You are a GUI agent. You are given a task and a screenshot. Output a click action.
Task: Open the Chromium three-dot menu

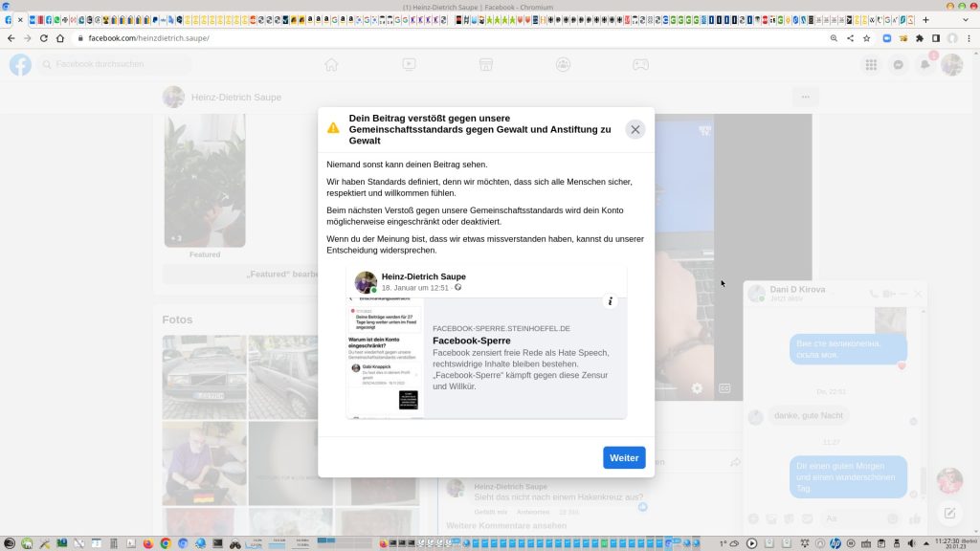tap(969, 38)
